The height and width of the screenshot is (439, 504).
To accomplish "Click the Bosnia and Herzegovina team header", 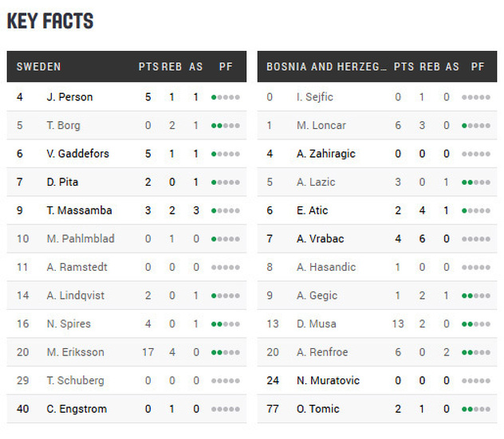I will click(326, 67).
